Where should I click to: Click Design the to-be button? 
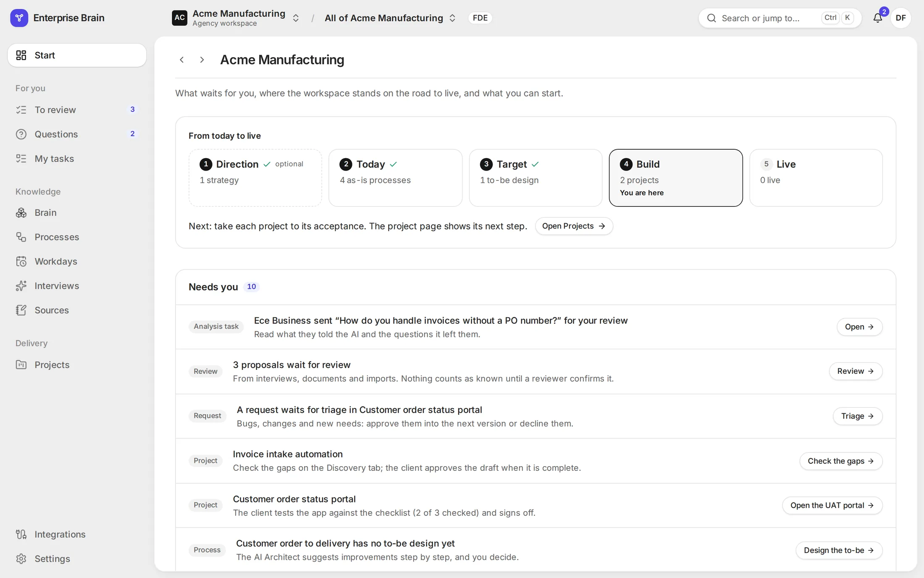tap(839, 550)
